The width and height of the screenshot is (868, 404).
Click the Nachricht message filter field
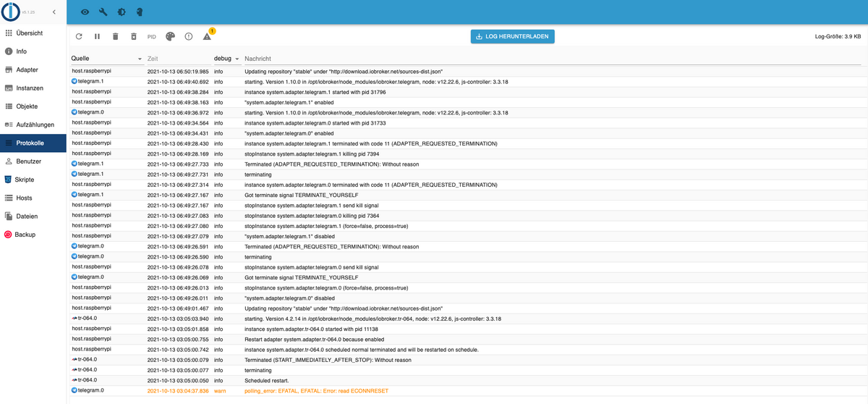tap(553, 58)
